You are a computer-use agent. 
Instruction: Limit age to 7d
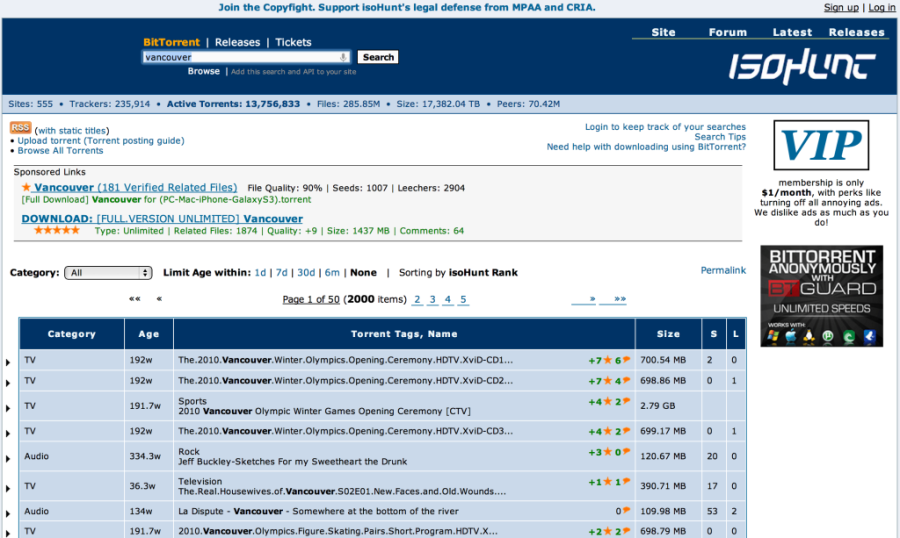281,273
